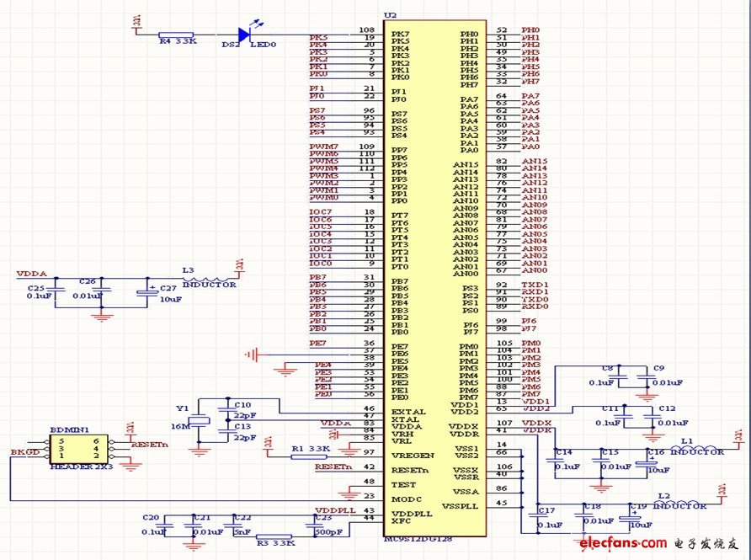The height and width of the screenshot is (560, 751).
Task: Select the R4 3.3K resistor
Action: 176,35
